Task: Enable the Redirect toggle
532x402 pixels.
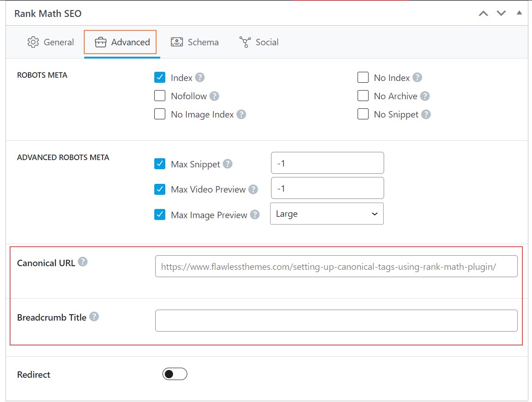Action: click(x=174, y=374)
